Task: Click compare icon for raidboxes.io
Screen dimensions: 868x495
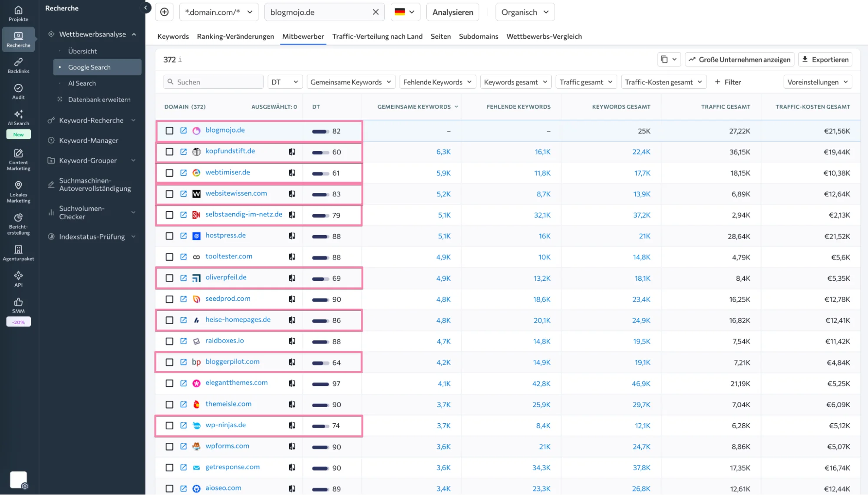Action: pos(292,341)
